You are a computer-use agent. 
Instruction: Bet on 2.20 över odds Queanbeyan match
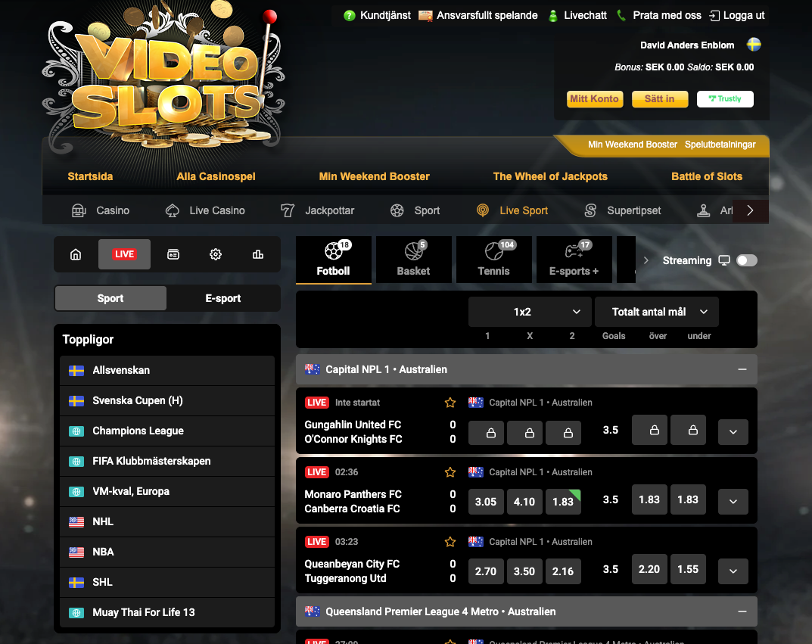point(649,569)
